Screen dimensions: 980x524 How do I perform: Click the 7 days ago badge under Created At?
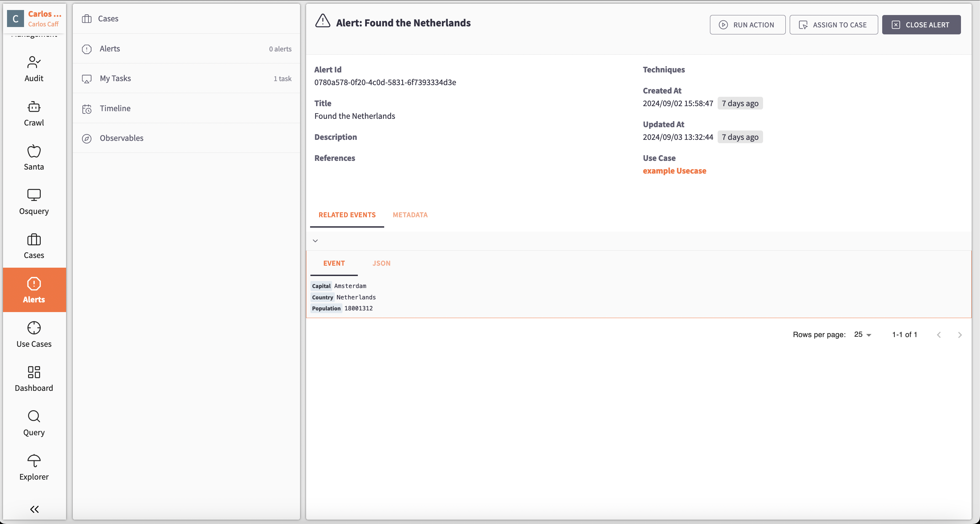pos(740,103)
